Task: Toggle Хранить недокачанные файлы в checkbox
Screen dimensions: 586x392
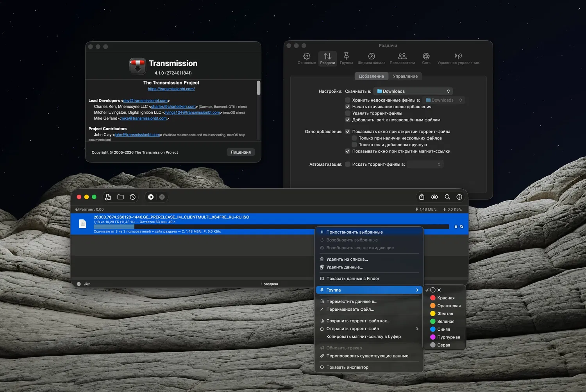Action: pyautogui.click(x=348, y=100)
